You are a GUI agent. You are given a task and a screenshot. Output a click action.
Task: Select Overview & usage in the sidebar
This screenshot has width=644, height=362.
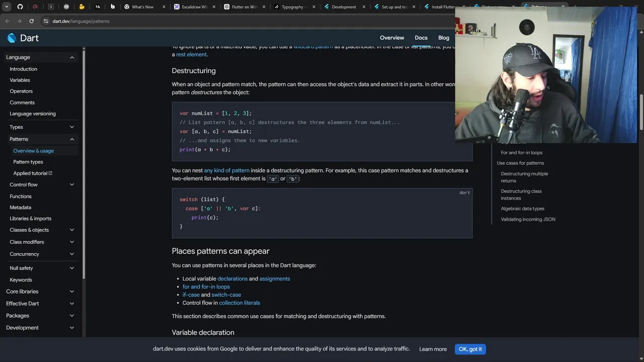tap(33, 151)
